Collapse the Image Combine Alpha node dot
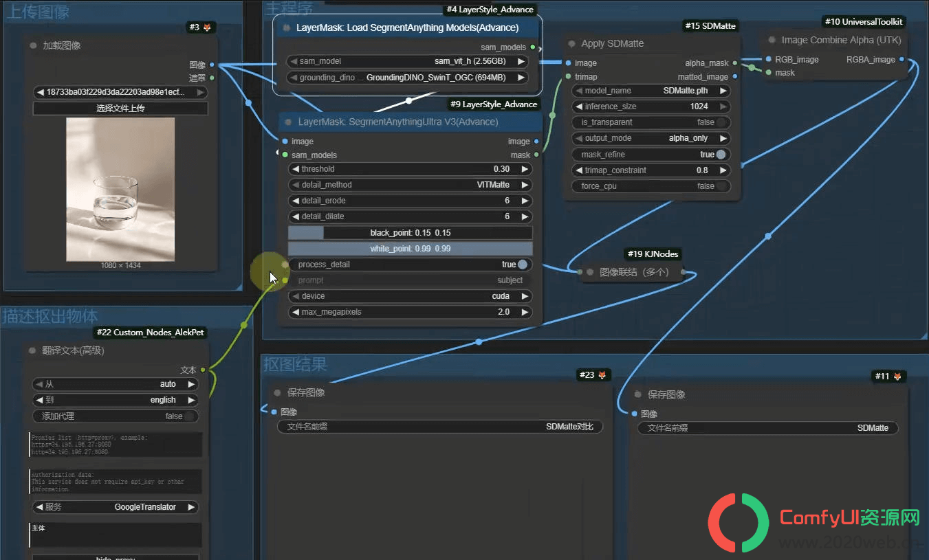This screenshot has width=929, height=560. click(772, 40)
